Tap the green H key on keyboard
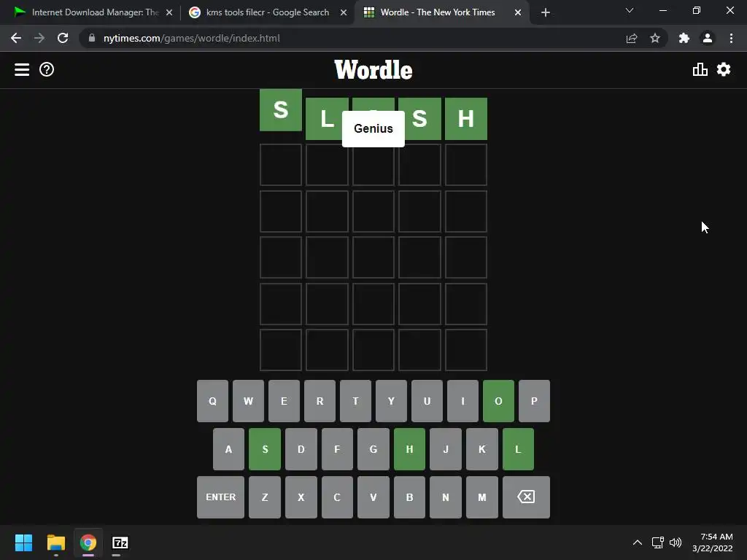 click(410, 449)
